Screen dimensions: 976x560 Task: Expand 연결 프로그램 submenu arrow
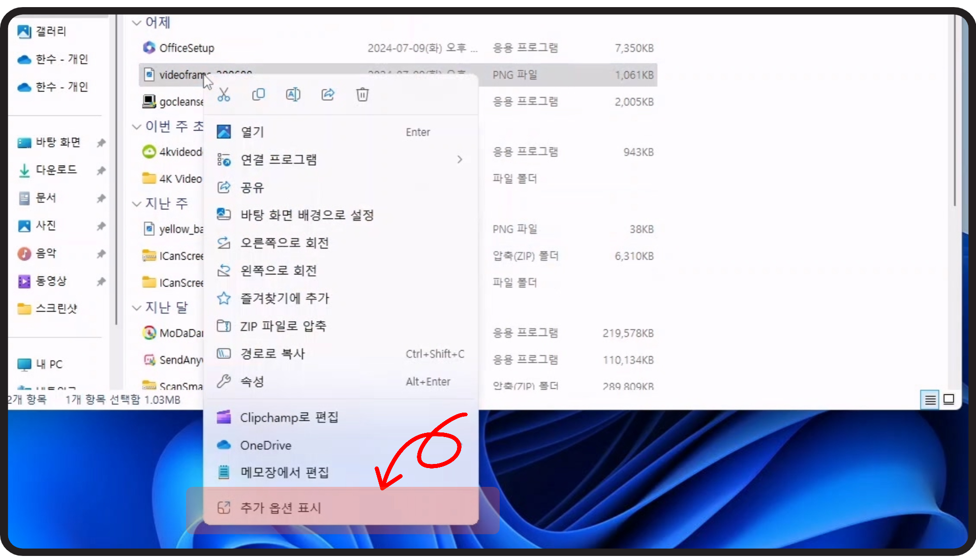pos(460,160)
